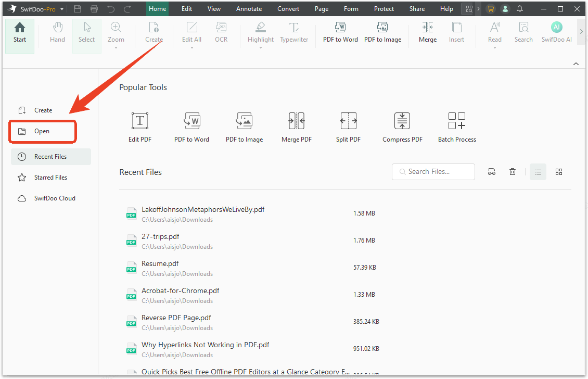588x379 pixels.
Task: Start the Read aloud tool
Action: 495,32
